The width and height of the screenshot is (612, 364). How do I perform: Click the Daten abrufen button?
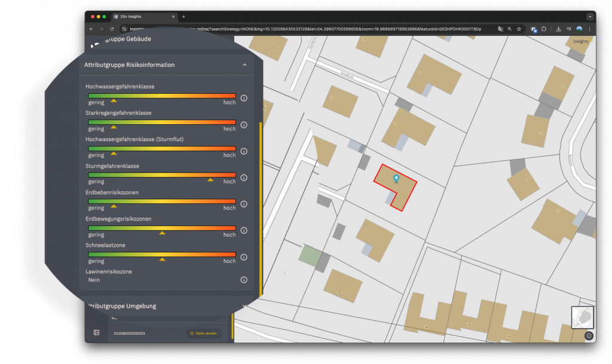coord(204,333)
